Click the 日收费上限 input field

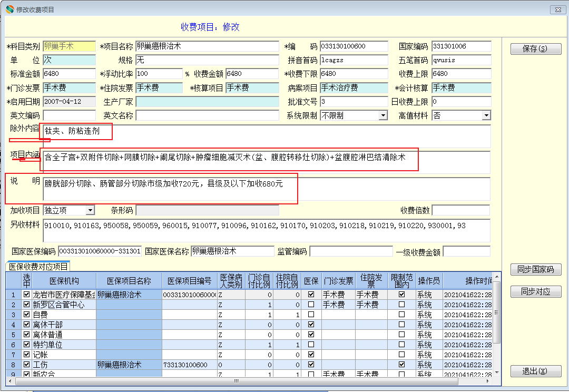coord(462,102)
